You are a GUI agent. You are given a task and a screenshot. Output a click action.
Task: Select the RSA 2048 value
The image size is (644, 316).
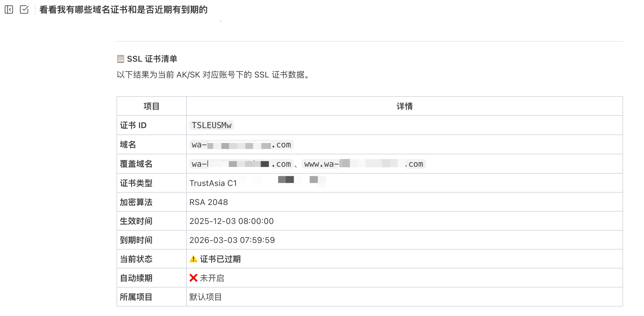coord(209,202)
